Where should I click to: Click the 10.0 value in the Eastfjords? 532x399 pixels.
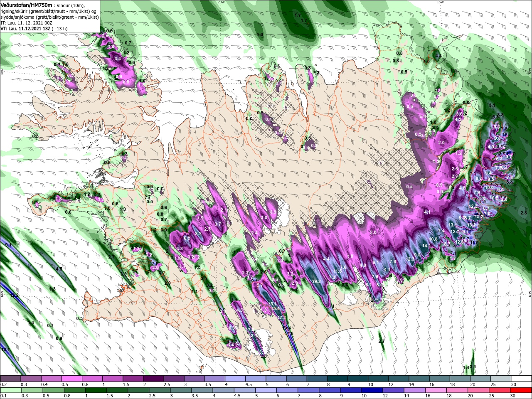pyautogui.click(x=490, y=187)
